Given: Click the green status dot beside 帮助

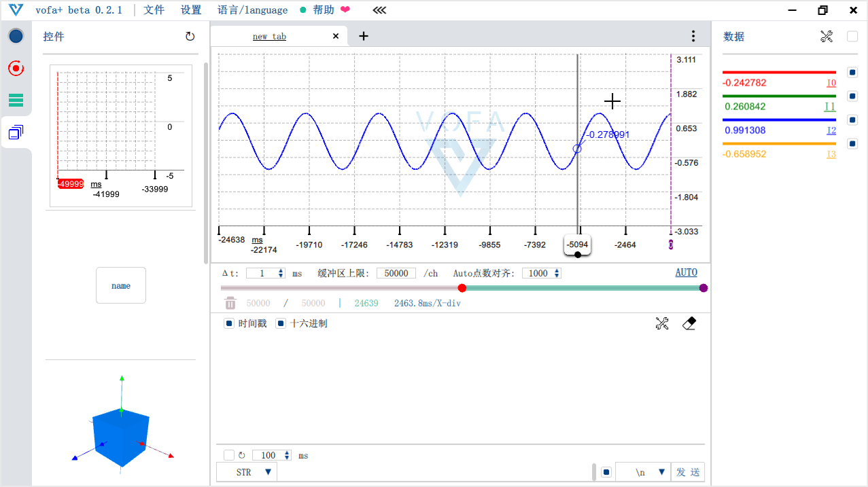Looking at the screenshot, I should 303,10.
